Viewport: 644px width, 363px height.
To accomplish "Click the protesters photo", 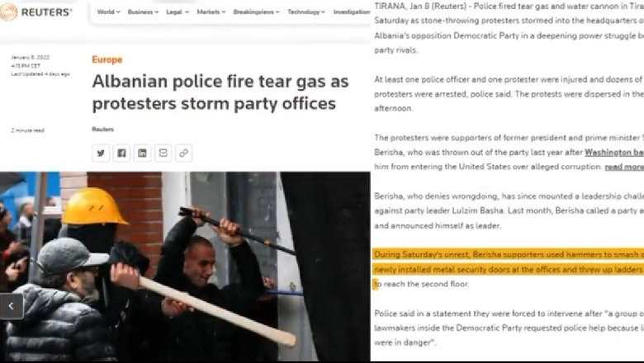I will (x=185, y=266).
